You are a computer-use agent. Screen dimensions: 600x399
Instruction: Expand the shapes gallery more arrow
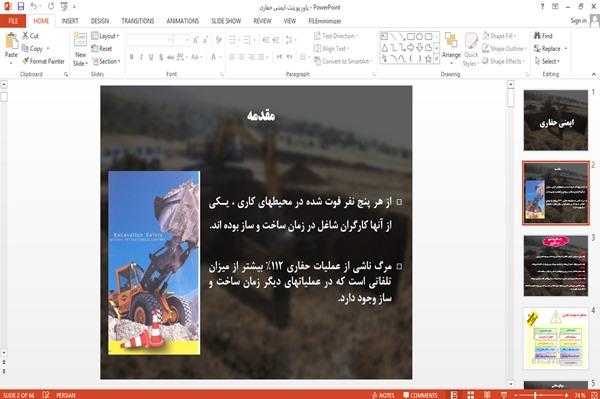tap(437, 59)
